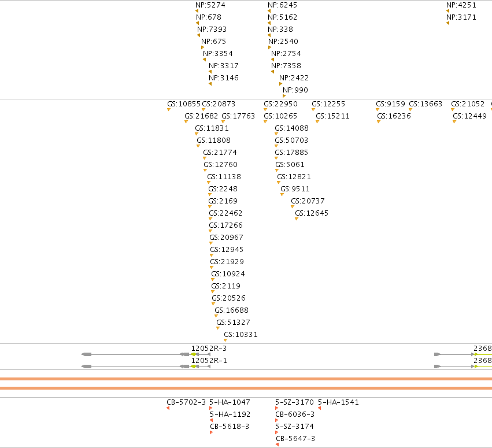
Task: Click the NP:3317 label
Action: coord(224,66)
